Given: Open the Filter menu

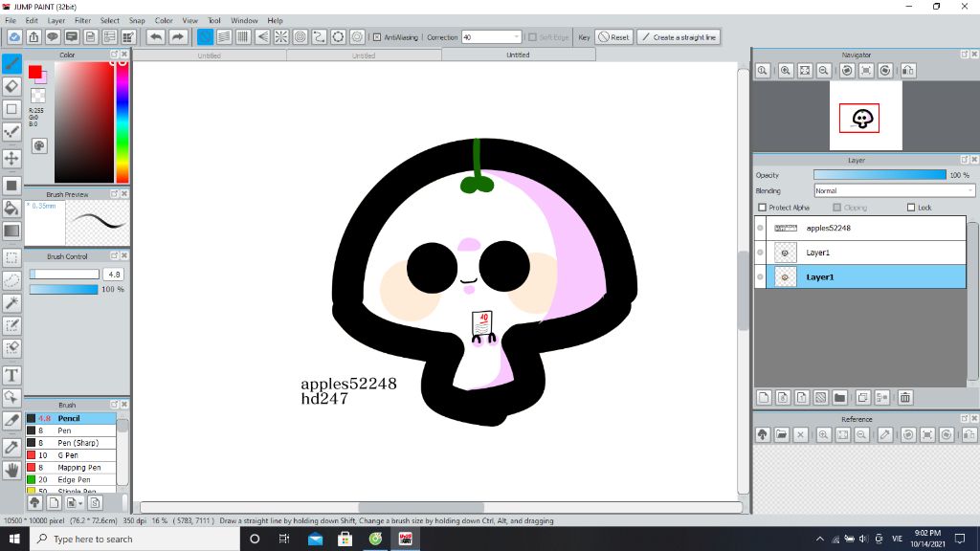Looking at the screenshot, I should (83, 20).
